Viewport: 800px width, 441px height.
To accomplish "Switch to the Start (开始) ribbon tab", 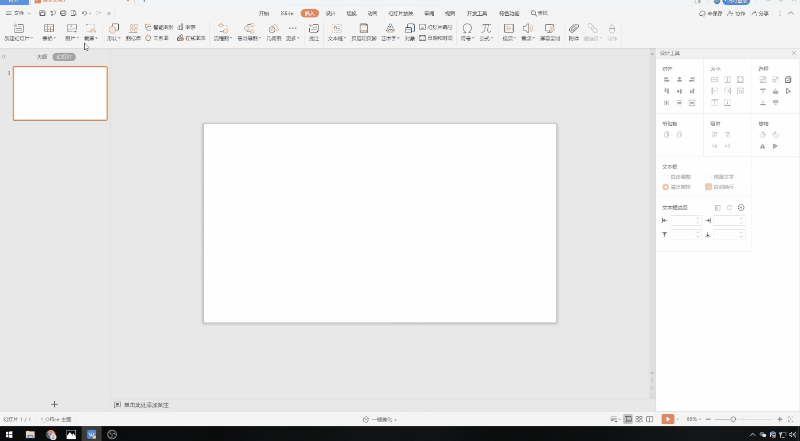I will point(263,13).
